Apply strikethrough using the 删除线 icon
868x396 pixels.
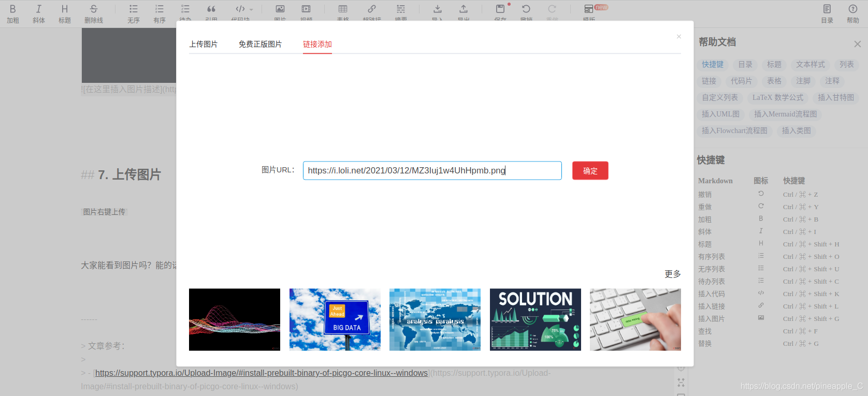[94, 13]
